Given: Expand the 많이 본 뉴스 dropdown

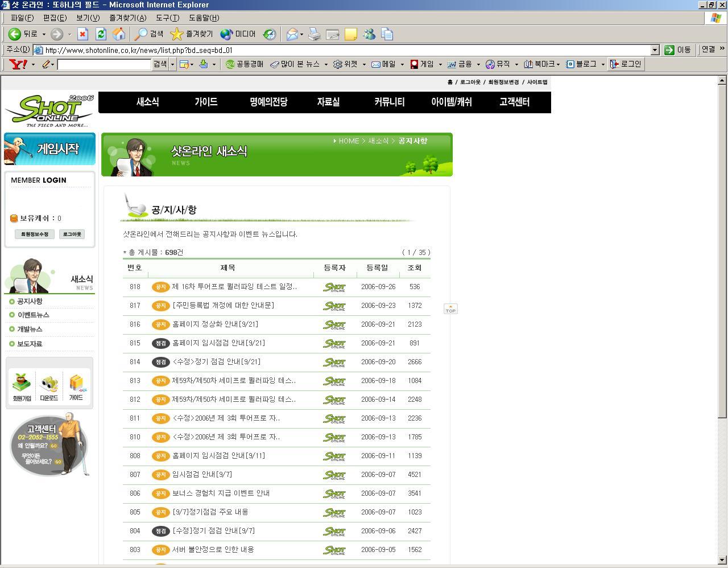Looking at the screenshot, I should [326, 64].
